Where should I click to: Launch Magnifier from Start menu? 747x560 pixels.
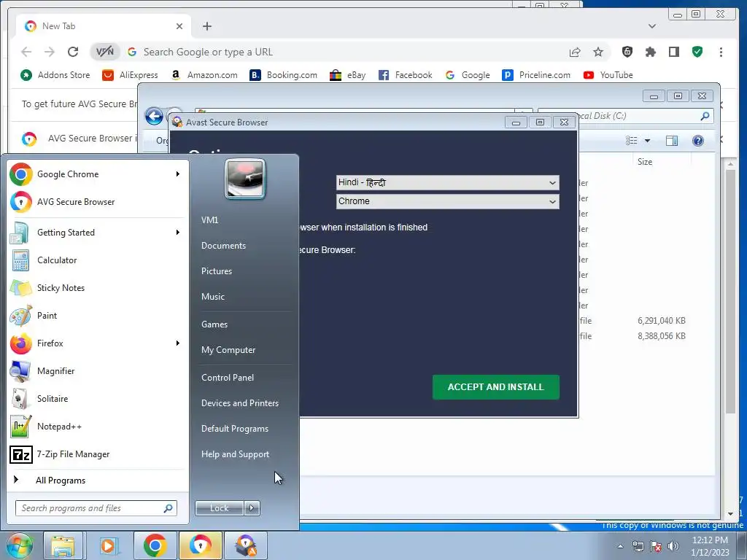pos(98,371)
